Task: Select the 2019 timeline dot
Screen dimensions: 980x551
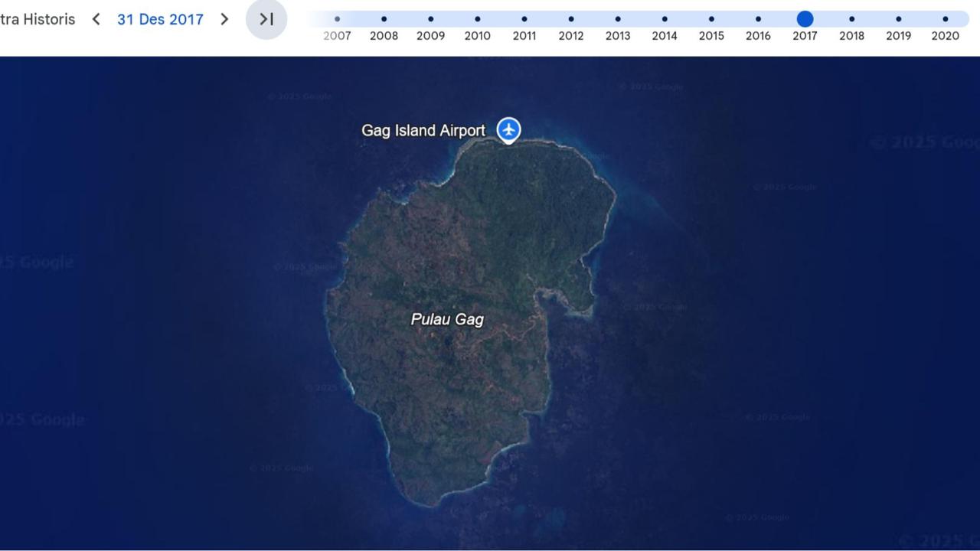Action: click(x=898, y=19)
